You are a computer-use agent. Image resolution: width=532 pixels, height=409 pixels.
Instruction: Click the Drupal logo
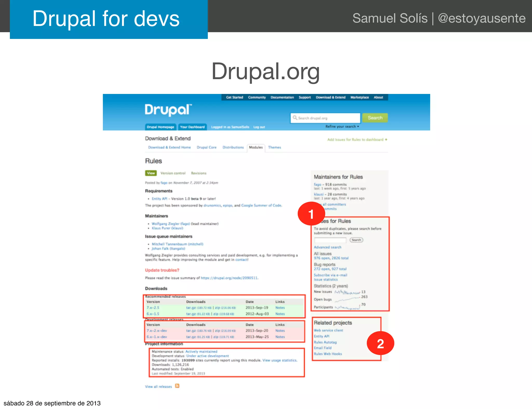click(168, 110)
